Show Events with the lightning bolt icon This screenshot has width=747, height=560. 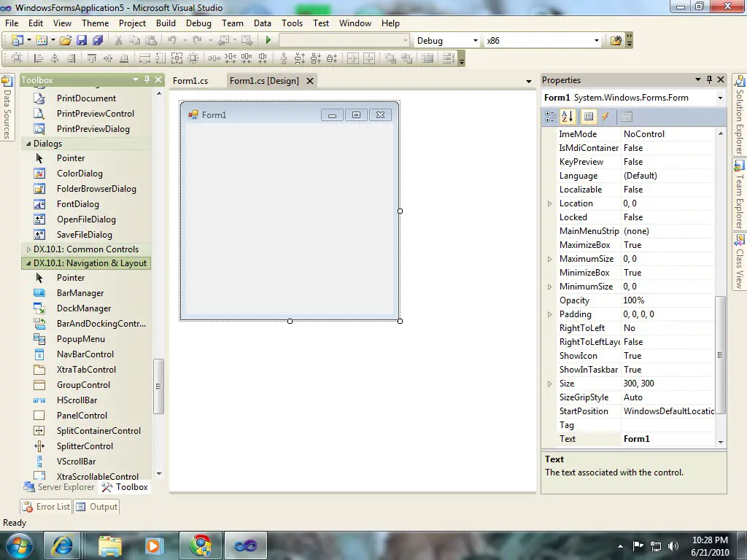[x=605, y=117]
